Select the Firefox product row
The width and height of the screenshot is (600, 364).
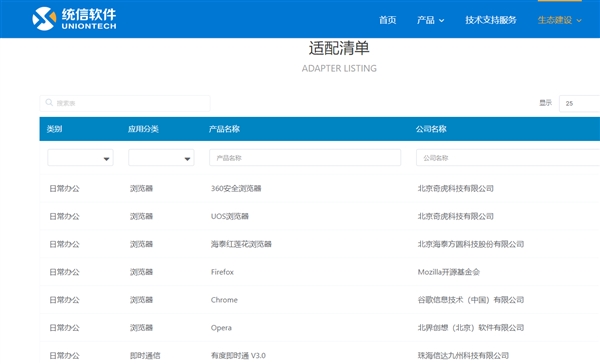[x=320, y=272]
